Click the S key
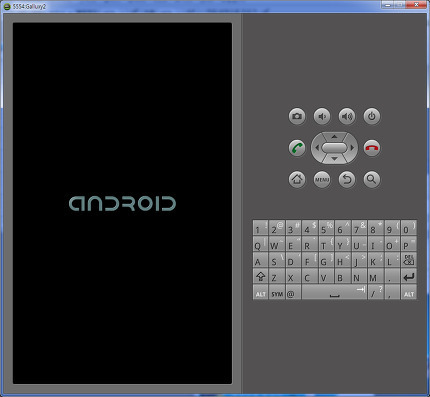Screen dimensions: 430x397 [x=277, y=260]
